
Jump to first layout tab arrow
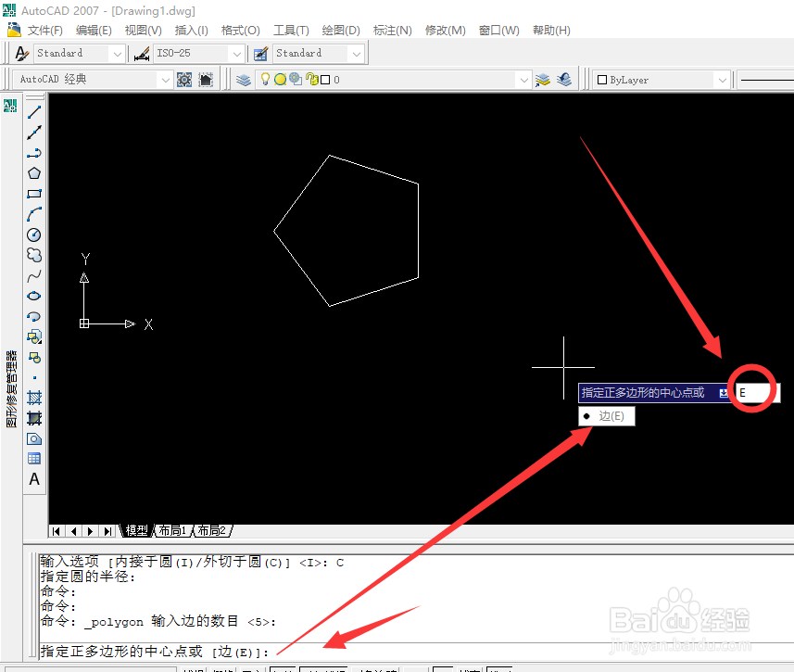tap(57, 531)
